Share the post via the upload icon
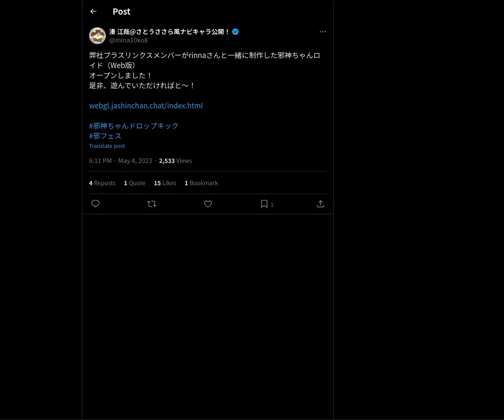 pyautogui.click(x=320, y=204)
